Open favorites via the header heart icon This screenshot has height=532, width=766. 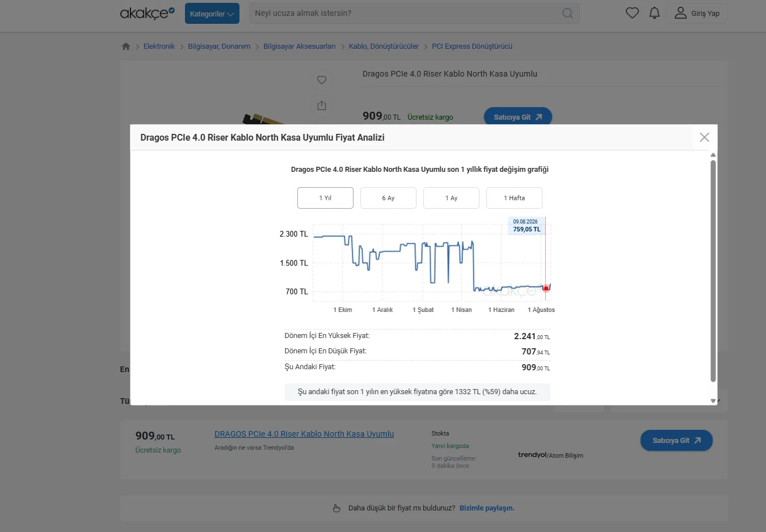632,13
